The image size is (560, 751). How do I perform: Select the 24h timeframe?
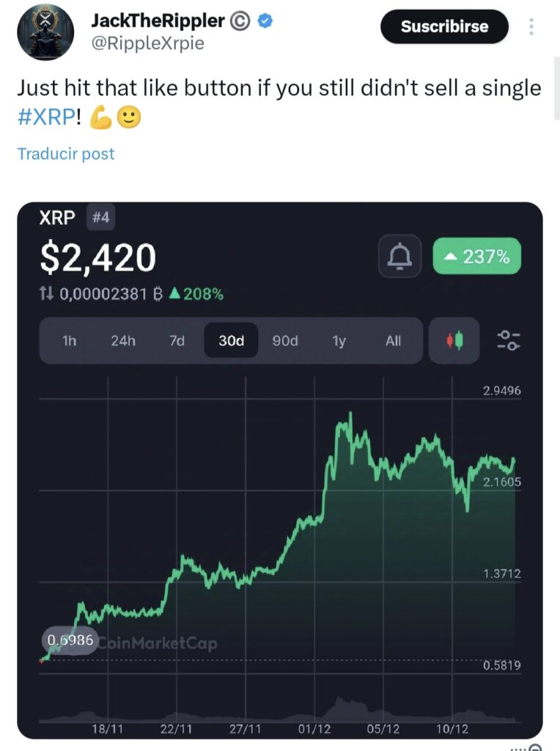tap(123, 341)
